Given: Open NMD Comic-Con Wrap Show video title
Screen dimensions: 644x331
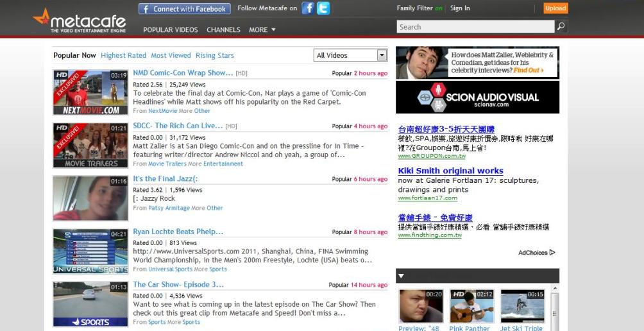Looking at the screenshot, I should pyautogui.click(x=183, y=72).
